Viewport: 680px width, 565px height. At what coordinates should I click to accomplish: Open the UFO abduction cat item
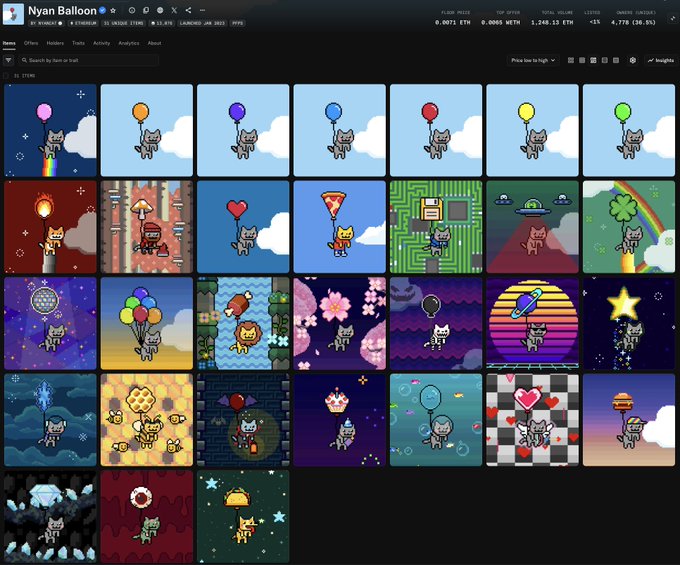pyautogui.click(x=532, y=227)
